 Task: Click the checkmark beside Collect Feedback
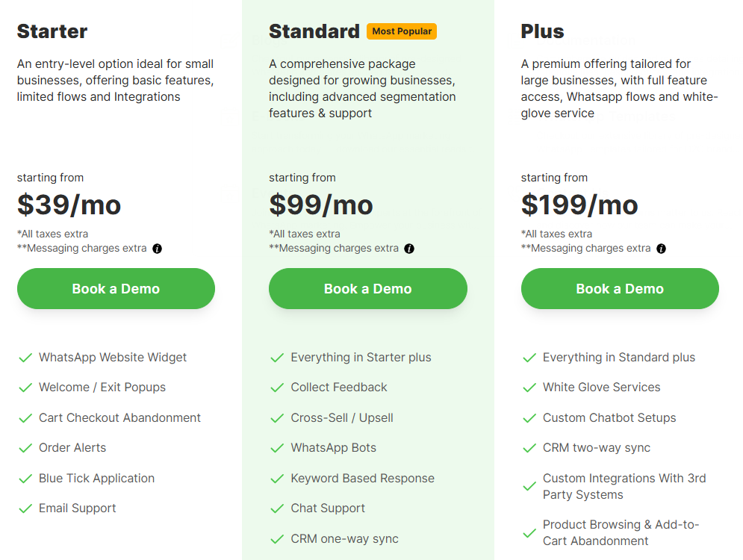click(x=276, y=387)
